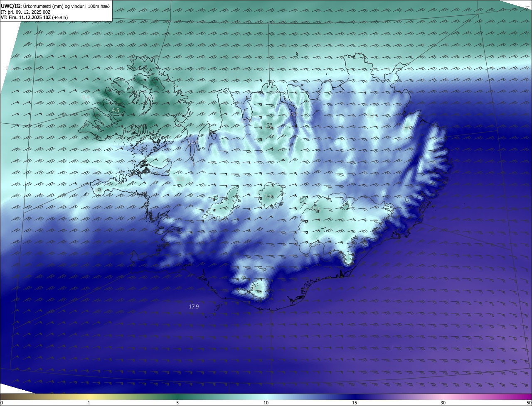Click the color scale tick label '1'
The image size is (532, 406).
click(89, 403)
